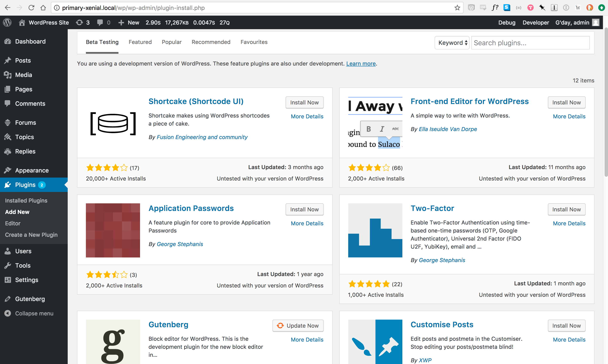608x364 pixels.
Task: View More Details for Two-Factor
Action: (569, 223)
